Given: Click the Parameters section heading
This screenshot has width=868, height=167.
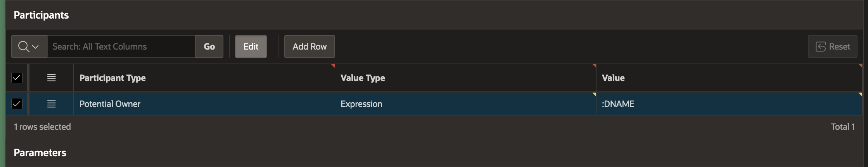Looking at the screenshot, I should (40, 153).
